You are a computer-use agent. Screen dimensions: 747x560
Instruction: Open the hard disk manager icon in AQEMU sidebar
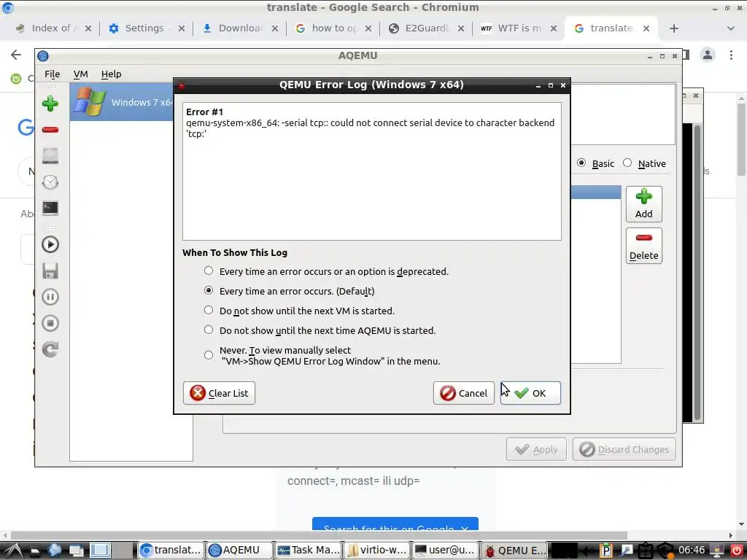50,156
